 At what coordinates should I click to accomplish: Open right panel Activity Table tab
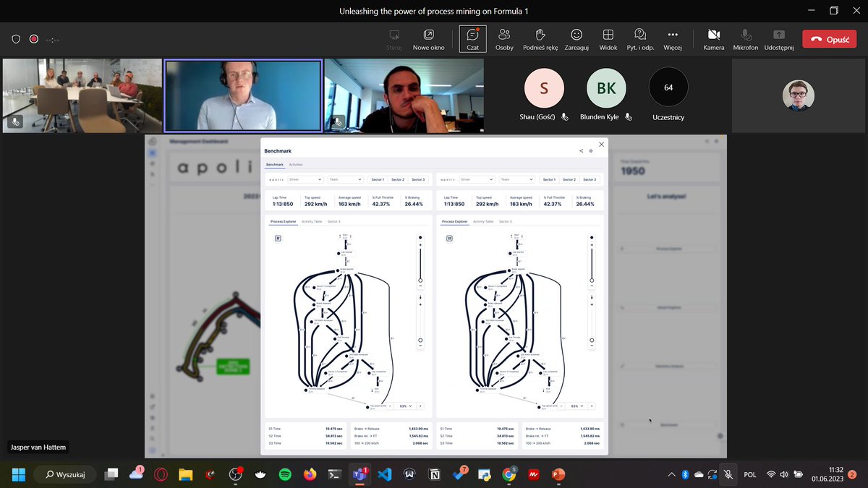(x=483, y=221)
